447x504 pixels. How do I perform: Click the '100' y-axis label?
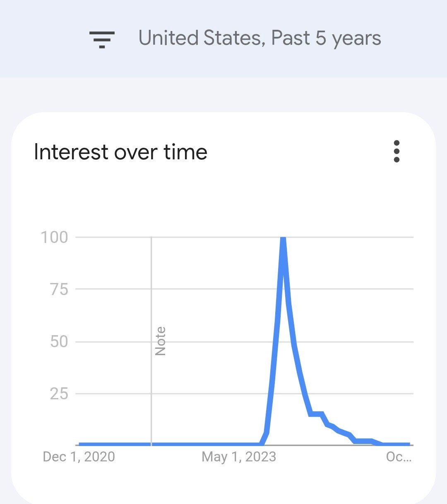pos(54,238)
